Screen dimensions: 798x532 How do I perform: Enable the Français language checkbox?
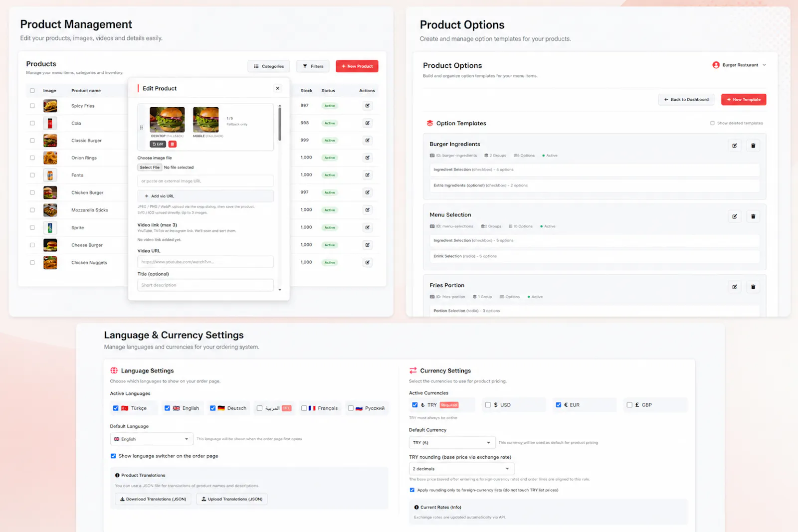coord(304,408)
